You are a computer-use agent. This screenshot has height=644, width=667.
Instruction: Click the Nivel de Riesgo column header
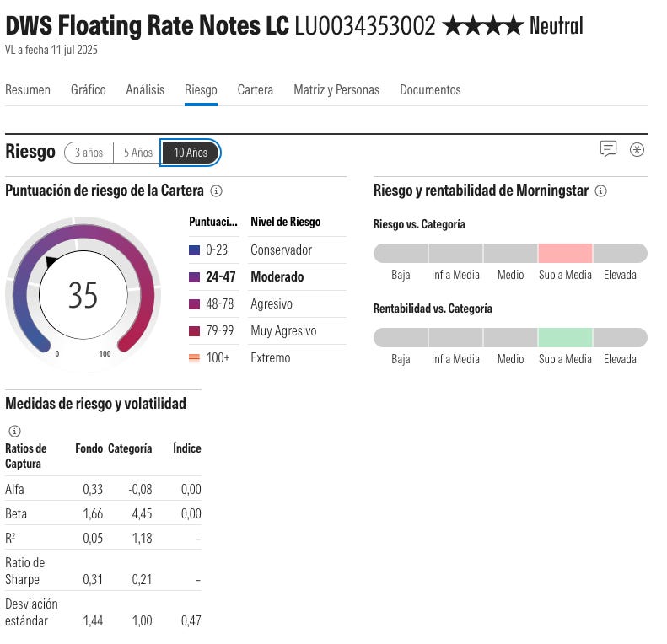coord(285,222)
